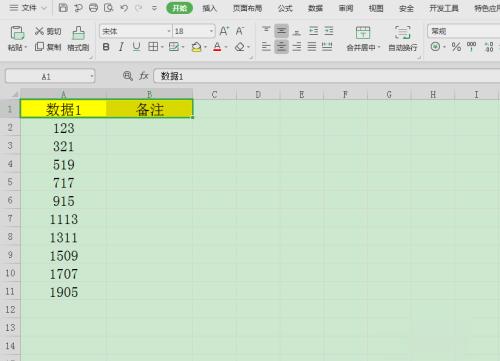Open the Formulas ribbon tab
The width and height of the screenshot is (500, 361).
pyautogui.click(x=285, y=8)
